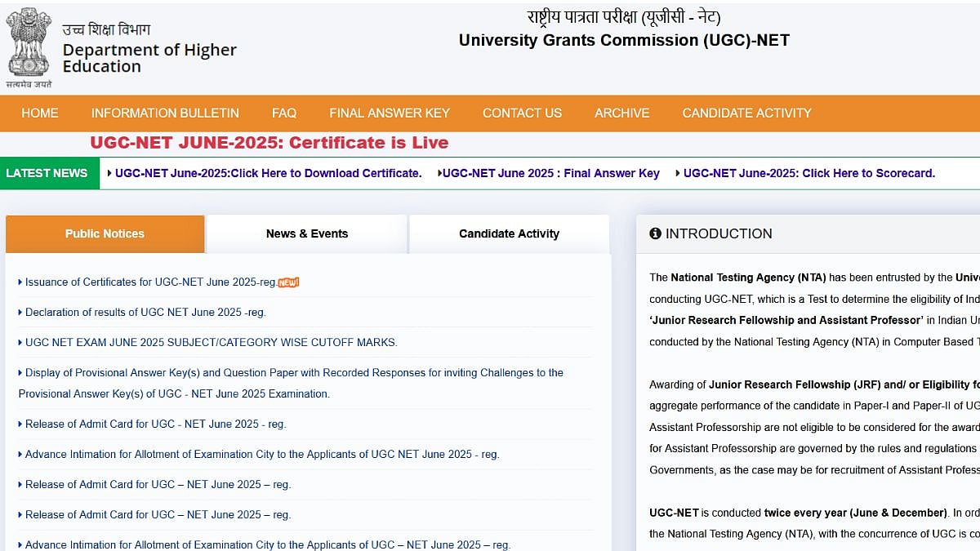Screen dimensions: 980x551
Task: Open the FINAL ANSWER KEY menu item
Action: point(389,113)
